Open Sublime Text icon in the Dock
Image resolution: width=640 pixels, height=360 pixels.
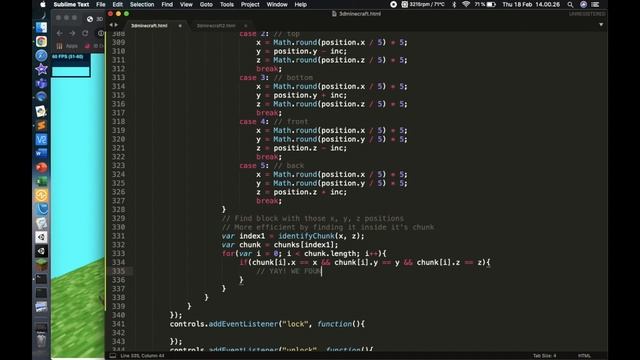(41, 125)
